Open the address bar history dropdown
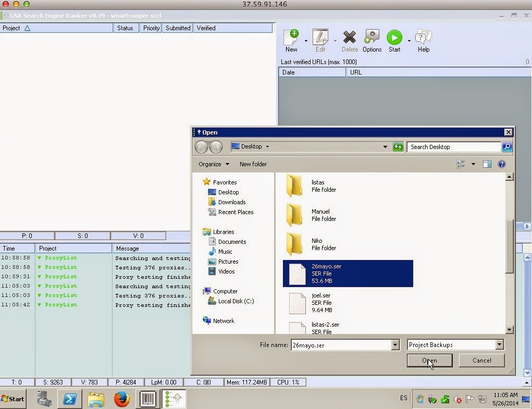Image resolution: width=532 pixels, height=409 pixels. coord(385,147)
